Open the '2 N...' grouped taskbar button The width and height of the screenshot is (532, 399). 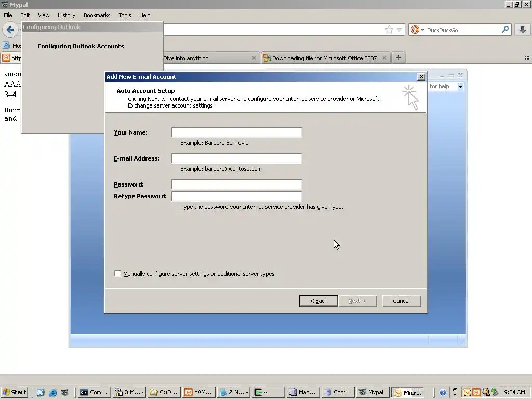click(x=233, y=392)
